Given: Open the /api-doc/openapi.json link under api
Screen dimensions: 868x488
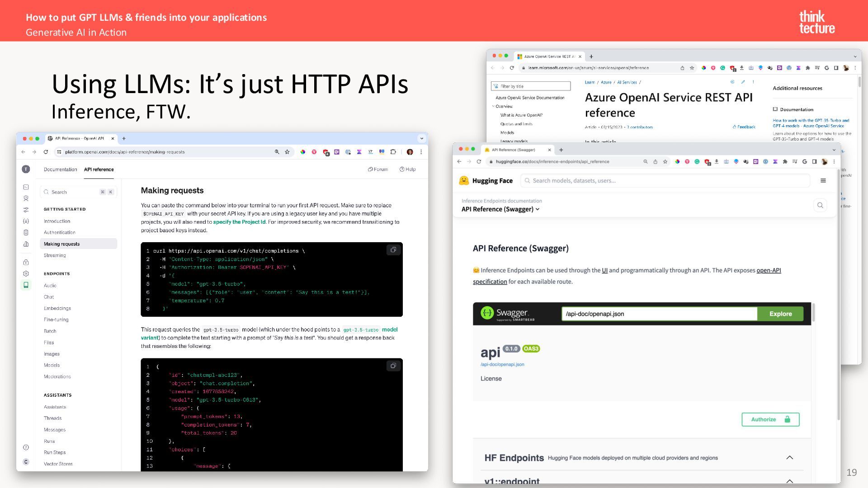Looking at the screenshot, I should (x=502, y=364).
